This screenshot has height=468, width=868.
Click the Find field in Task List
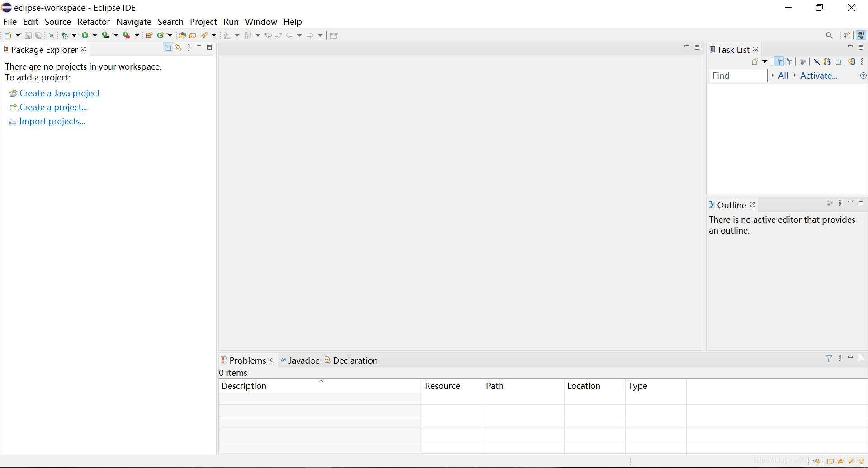(739, 75)
